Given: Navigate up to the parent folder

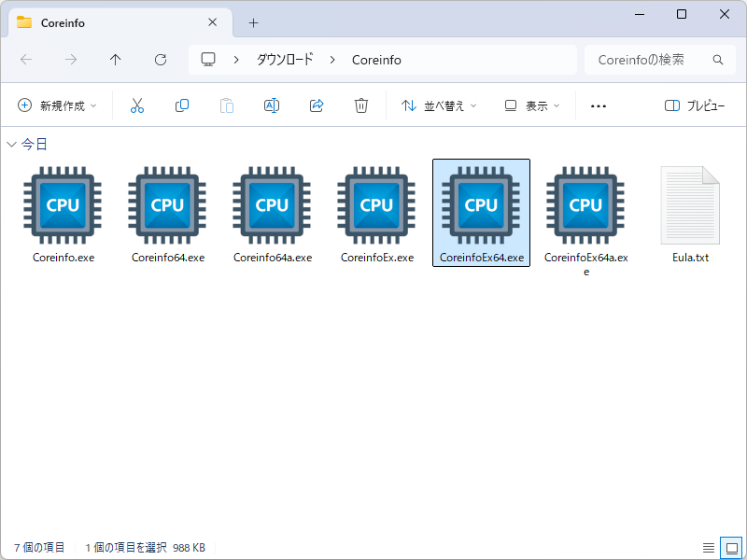Looking at the screenshot, I should [115, 59].
